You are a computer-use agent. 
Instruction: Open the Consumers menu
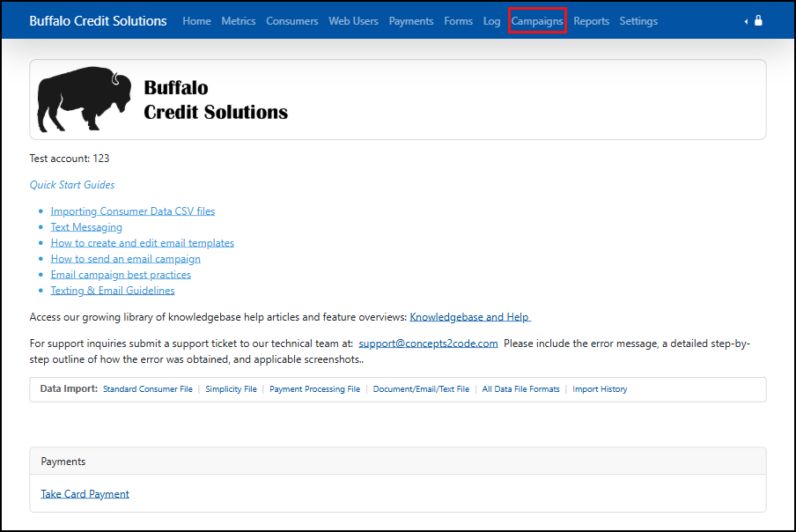[x=292, y=21]
